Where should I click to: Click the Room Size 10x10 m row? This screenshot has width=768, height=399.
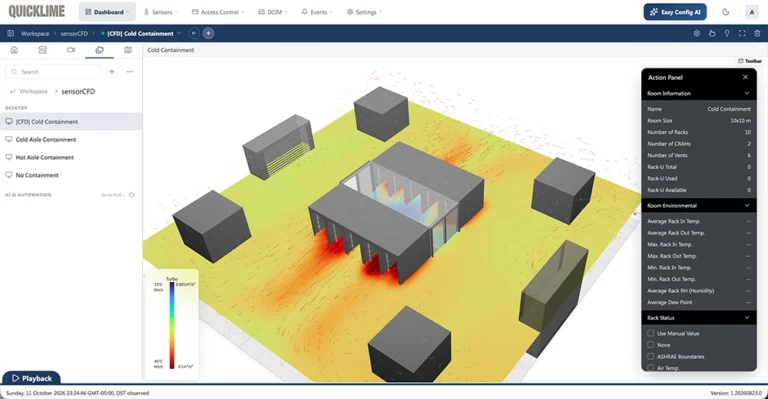[698, 120]
